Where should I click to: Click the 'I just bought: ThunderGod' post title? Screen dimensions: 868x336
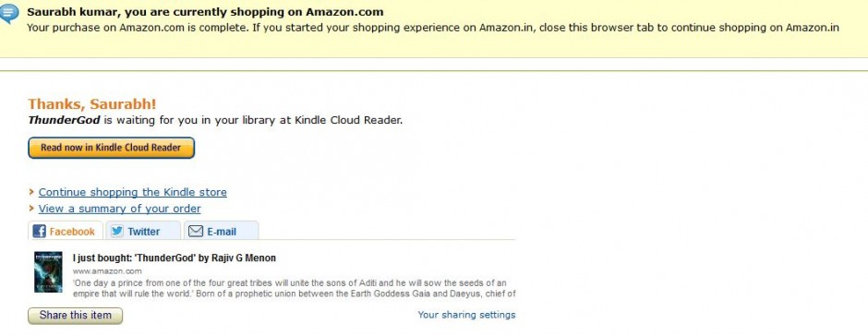point(174,258)
